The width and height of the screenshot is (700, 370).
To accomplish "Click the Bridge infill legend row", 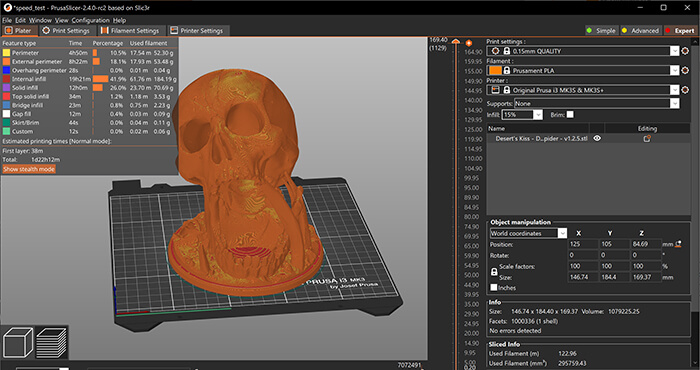I will pos(88,105).
